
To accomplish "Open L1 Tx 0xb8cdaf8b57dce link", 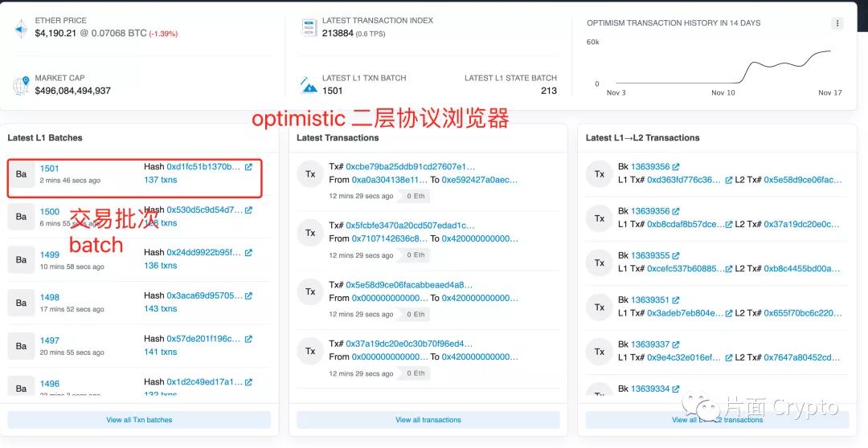I will click(x=686, y=224).
